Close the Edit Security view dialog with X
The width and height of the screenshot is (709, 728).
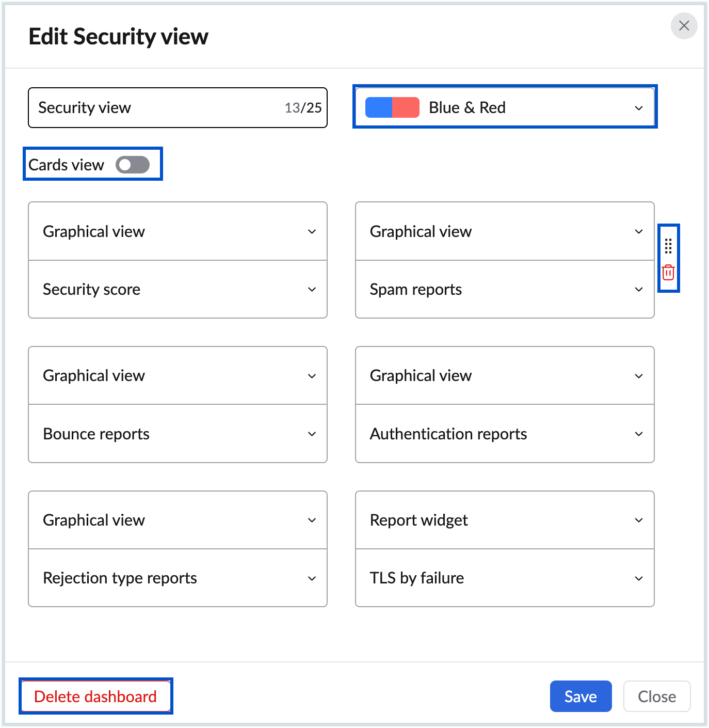[684, 26]
